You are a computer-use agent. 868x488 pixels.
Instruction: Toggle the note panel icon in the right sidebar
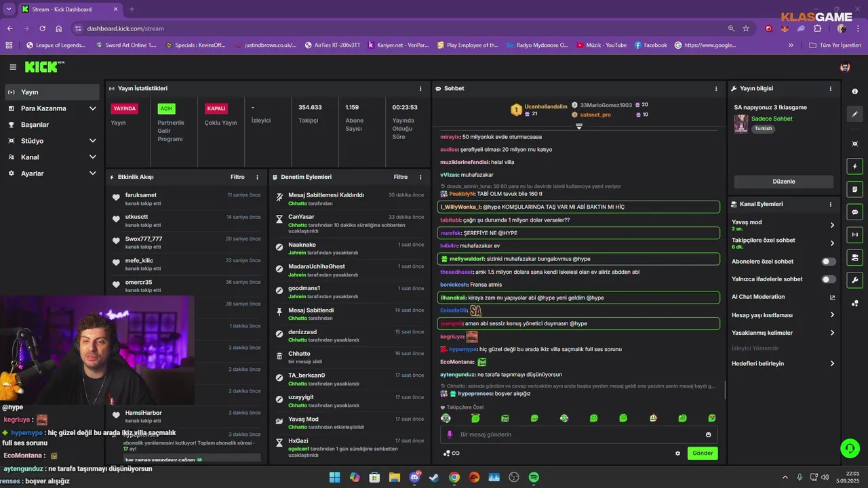click(x=854, y=189)
